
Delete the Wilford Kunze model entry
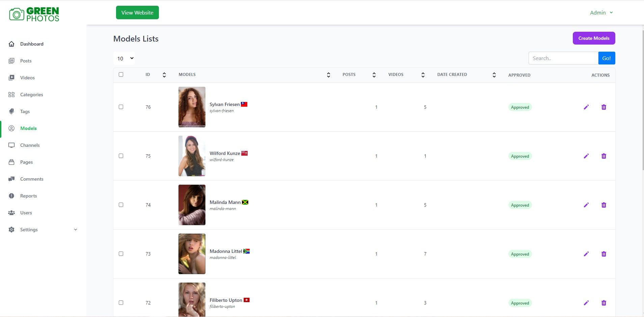(x=604, y=156)
